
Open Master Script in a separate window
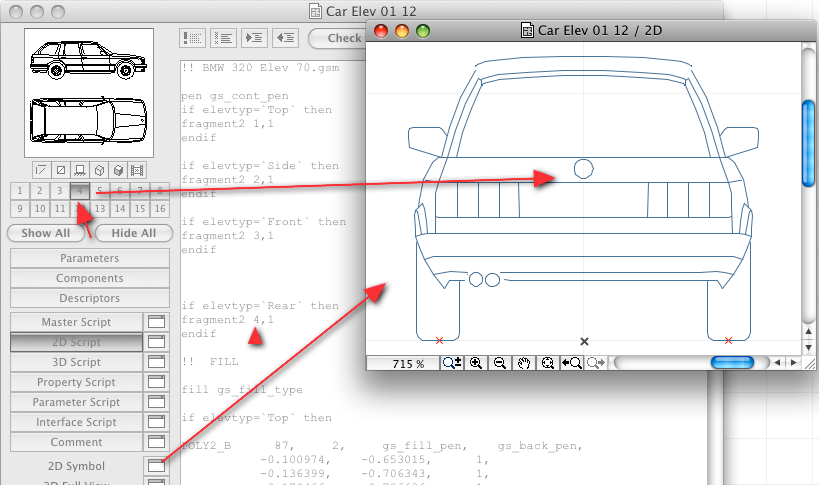click(156, 322)
